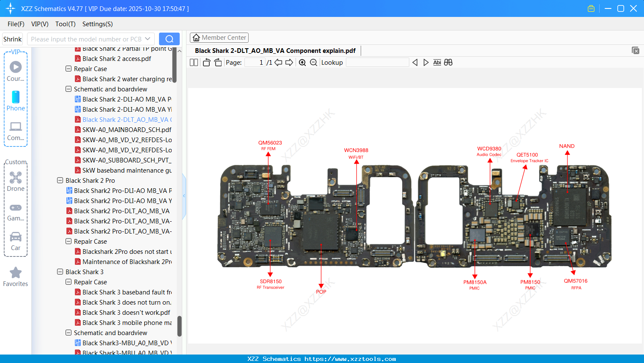Open the binoculars search tool
This screenshot has width=644, height=363.
point(448,62)
